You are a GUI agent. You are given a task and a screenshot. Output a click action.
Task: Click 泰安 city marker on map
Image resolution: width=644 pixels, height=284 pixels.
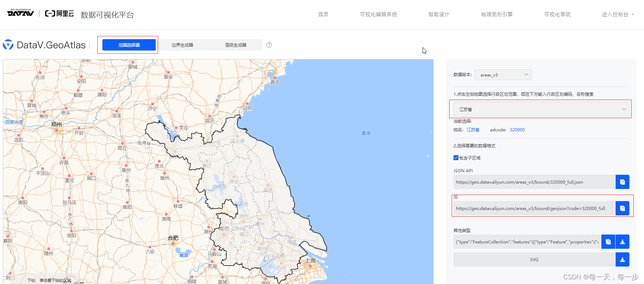click(168, 72)
